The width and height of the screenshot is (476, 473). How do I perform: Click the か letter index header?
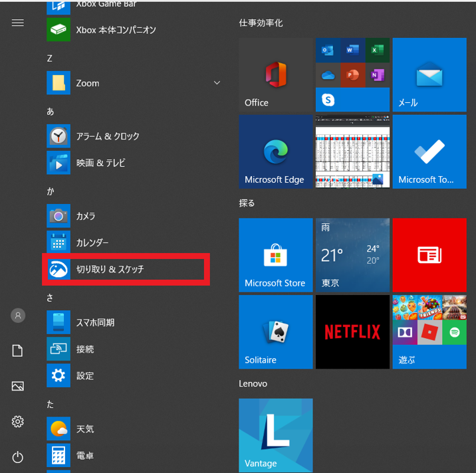pyautogui.click(x=50, y=191)
